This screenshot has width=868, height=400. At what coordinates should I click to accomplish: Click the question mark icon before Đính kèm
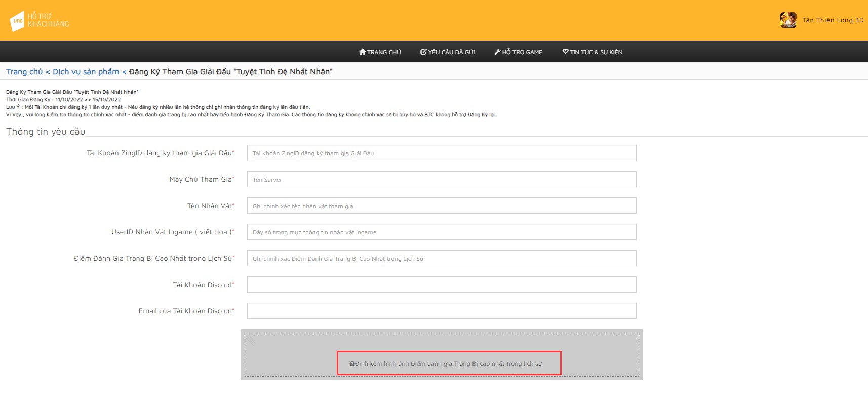[x=351, y=364]
